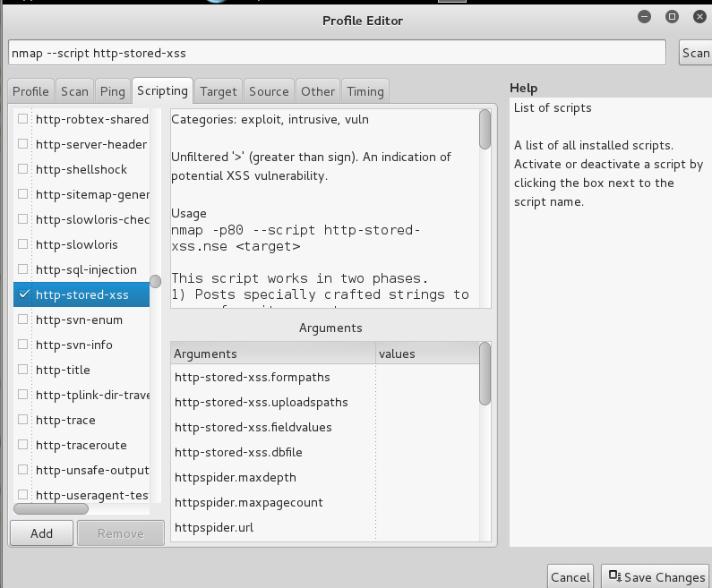Select the httpspider.url argument row
This screenshot has height=588, width=712.
pos(325,527)
